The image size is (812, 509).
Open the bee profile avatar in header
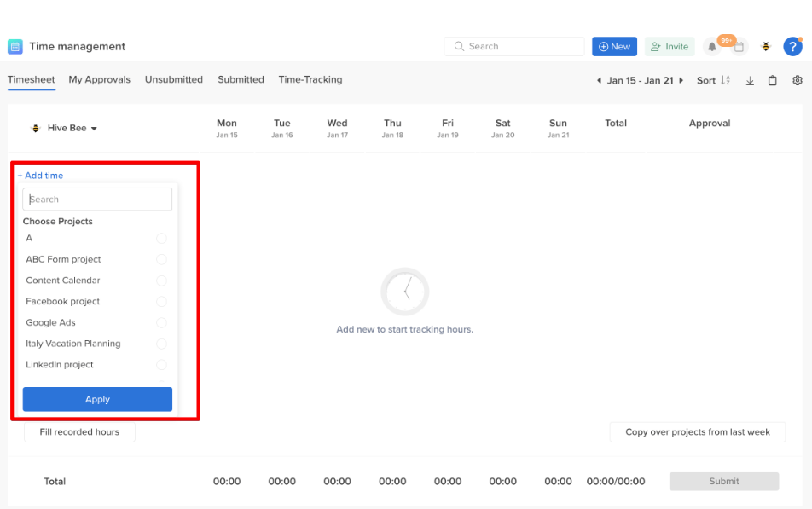765,47
